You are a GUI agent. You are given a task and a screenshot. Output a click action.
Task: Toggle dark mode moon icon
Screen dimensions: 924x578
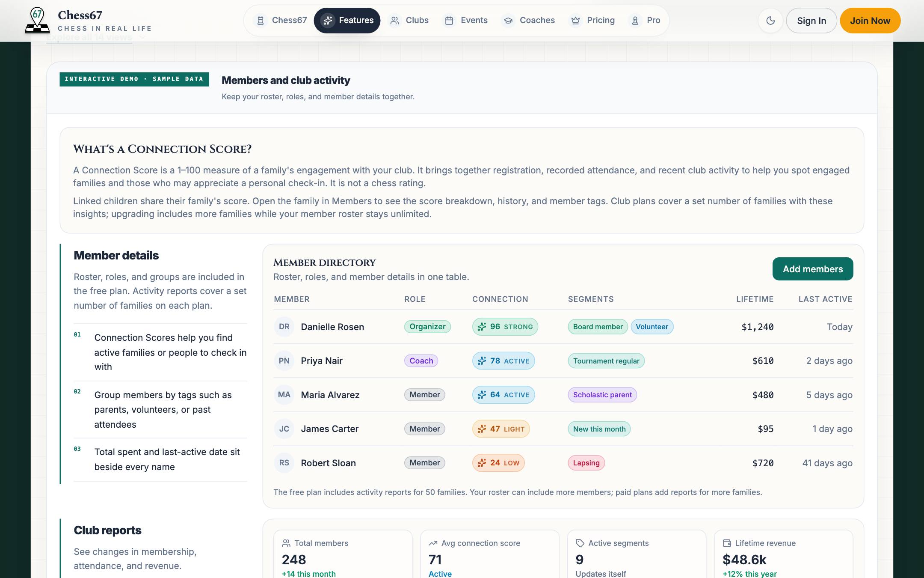click(770, 21)
